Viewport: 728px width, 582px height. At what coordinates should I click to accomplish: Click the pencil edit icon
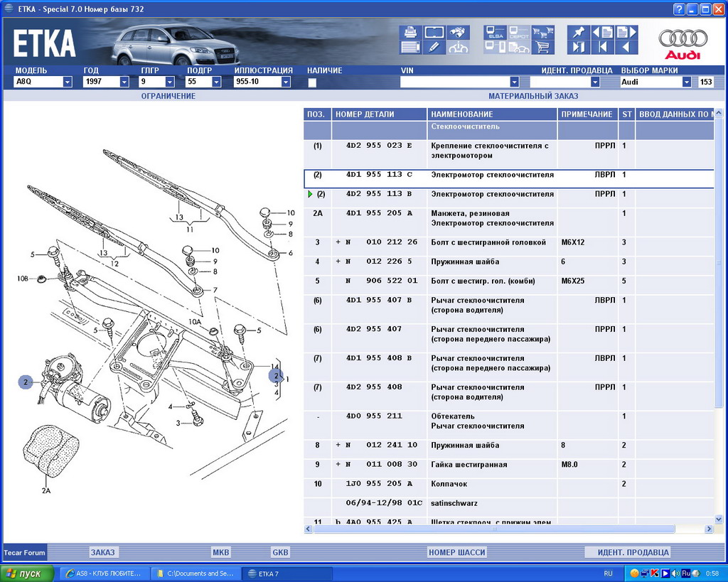pyautogui.click(x=434, y=48)
